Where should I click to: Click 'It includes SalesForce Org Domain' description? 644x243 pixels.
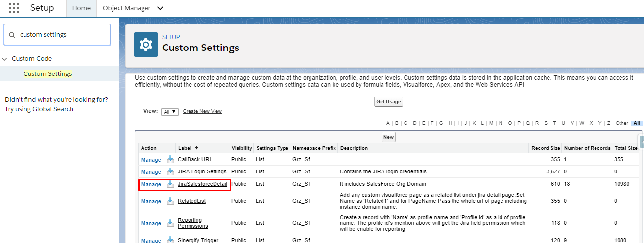[383, 184]
